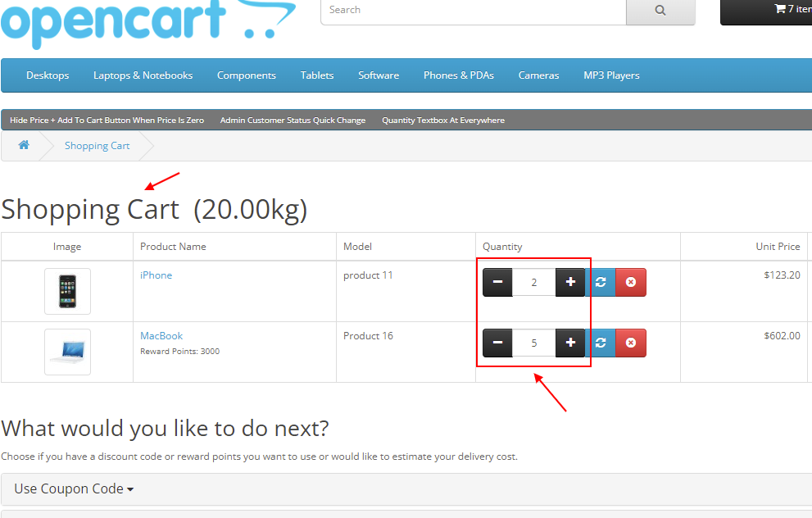The height and width of the screenshot is (518, 812).
Task: Focus the Search input field
Action: (x=474, y=11)
